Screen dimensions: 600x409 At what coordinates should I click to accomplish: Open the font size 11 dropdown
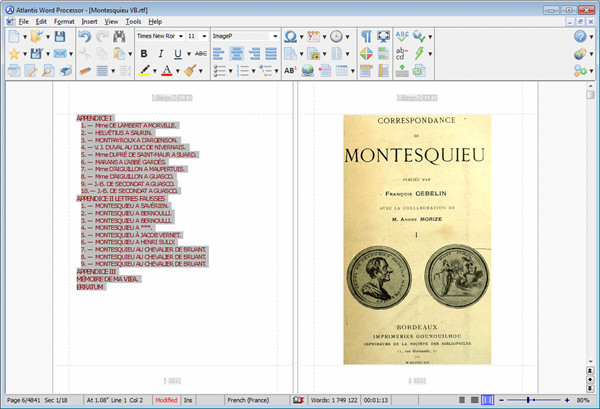click(x=204, y=36)
